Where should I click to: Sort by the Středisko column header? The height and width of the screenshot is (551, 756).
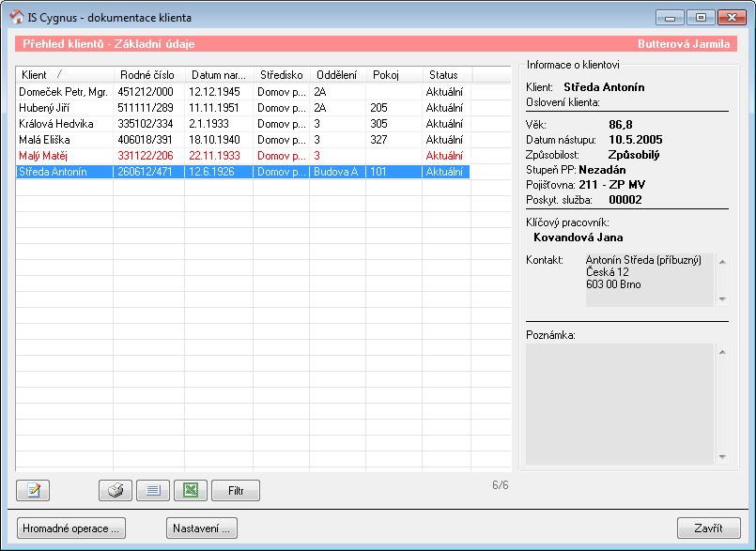281,75
